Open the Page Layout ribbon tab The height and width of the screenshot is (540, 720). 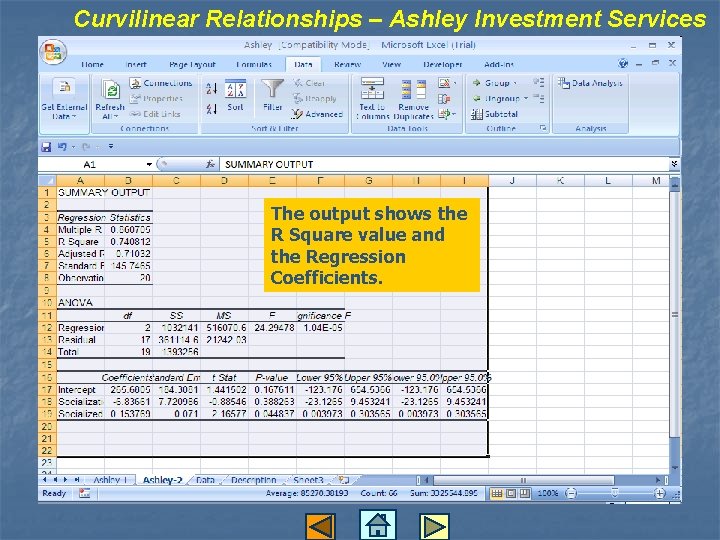[192, 65]
